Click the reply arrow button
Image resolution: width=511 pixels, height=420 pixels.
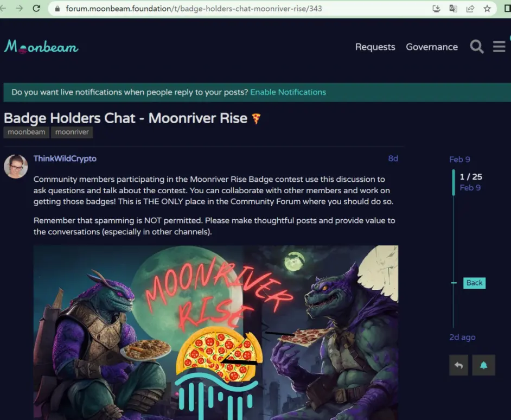coord(458,365)
